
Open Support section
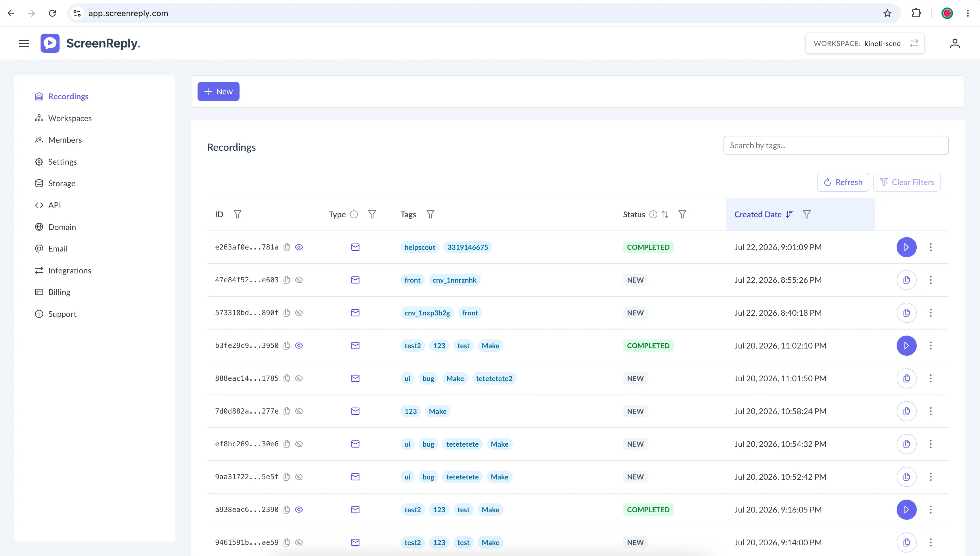[56, 314]
